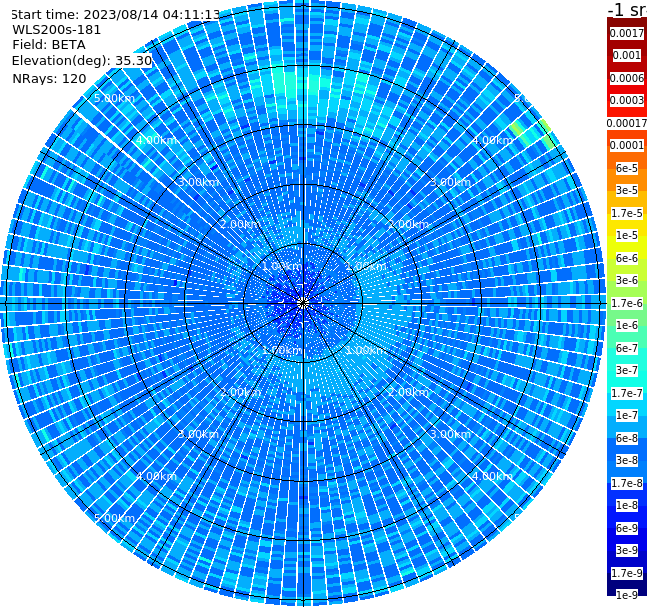Screen dimensions: 647x607
Task: Select the 0.0001 colorbar tick label
Action: click(x=626, y=145)
